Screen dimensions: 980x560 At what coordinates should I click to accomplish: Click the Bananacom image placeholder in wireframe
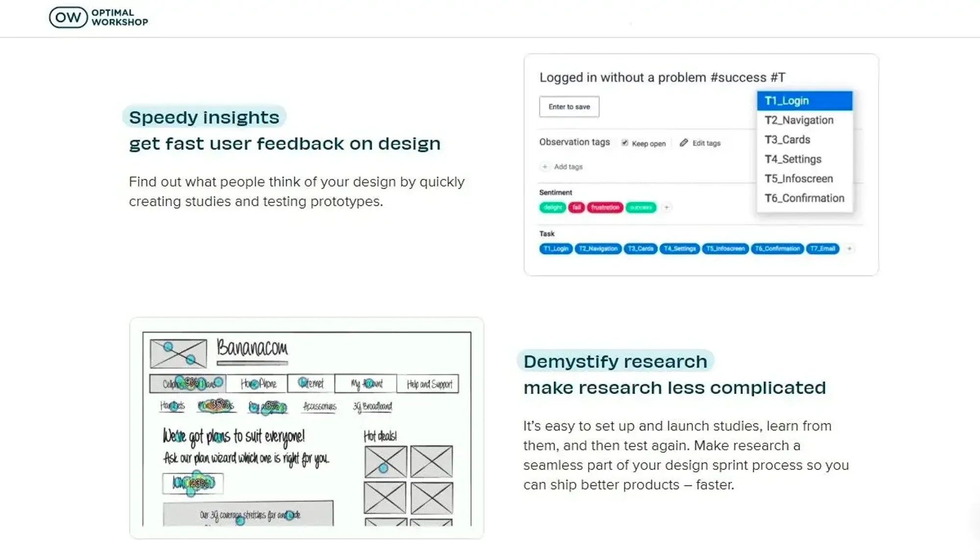click(178, 353)
